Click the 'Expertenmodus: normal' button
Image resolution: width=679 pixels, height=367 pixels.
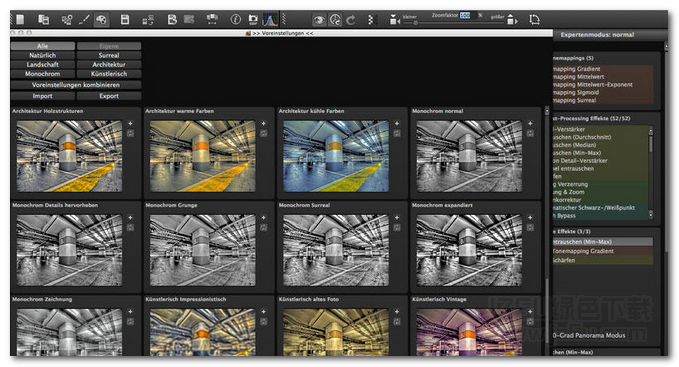[597, 35]
